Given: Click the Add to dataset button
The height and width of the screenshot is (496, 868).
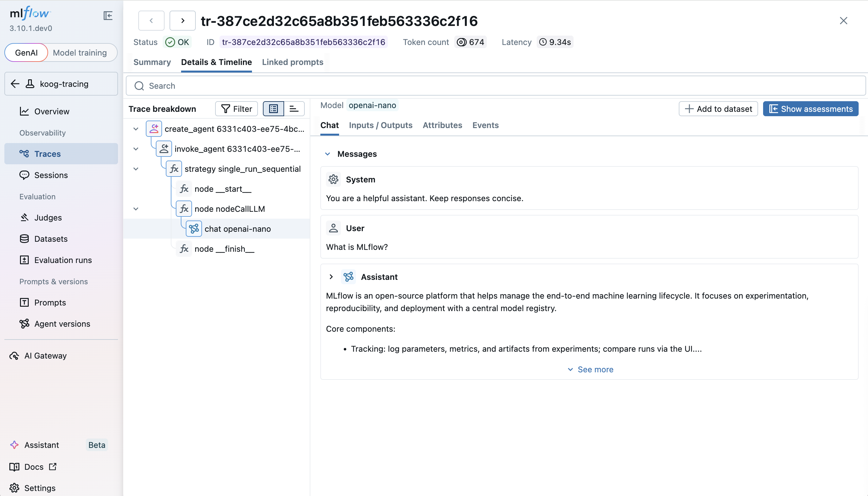Looking at the screenshot, I should (718, 109).
